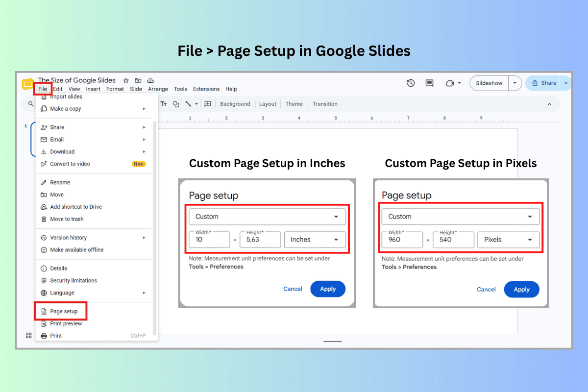Image resolution: width=588 pixels, height=392 pixels.
Task: Open the Arrange menu
Action: pos(158,89)
